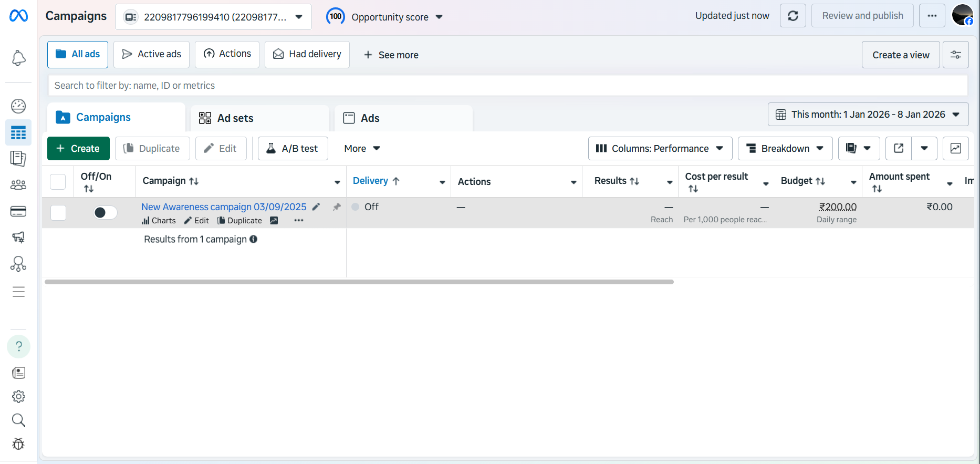Tick the select-all header checkbox
The height and width of the screenshot is (464, 980).
point(58,182)
